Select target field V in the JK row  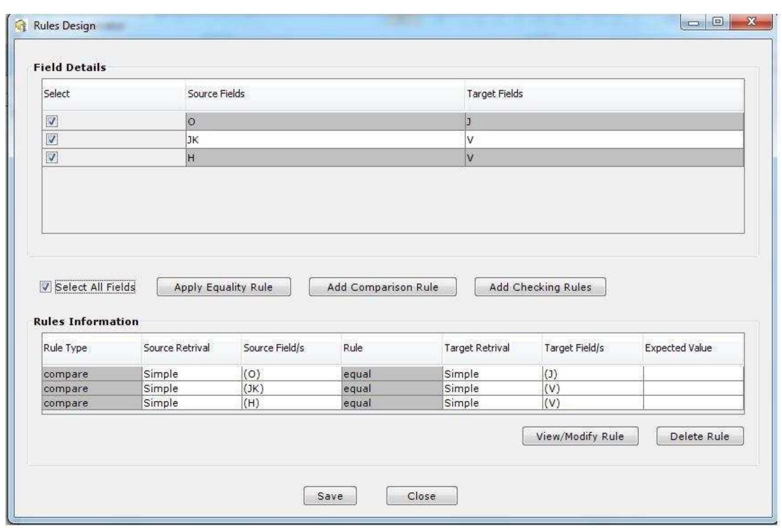point(604,140)
